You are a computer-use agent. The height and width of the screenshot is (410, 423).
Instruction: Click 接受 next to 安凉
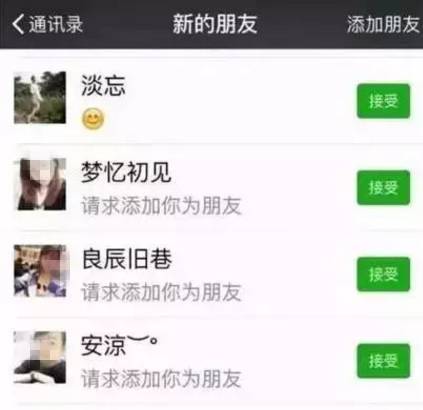383,361
